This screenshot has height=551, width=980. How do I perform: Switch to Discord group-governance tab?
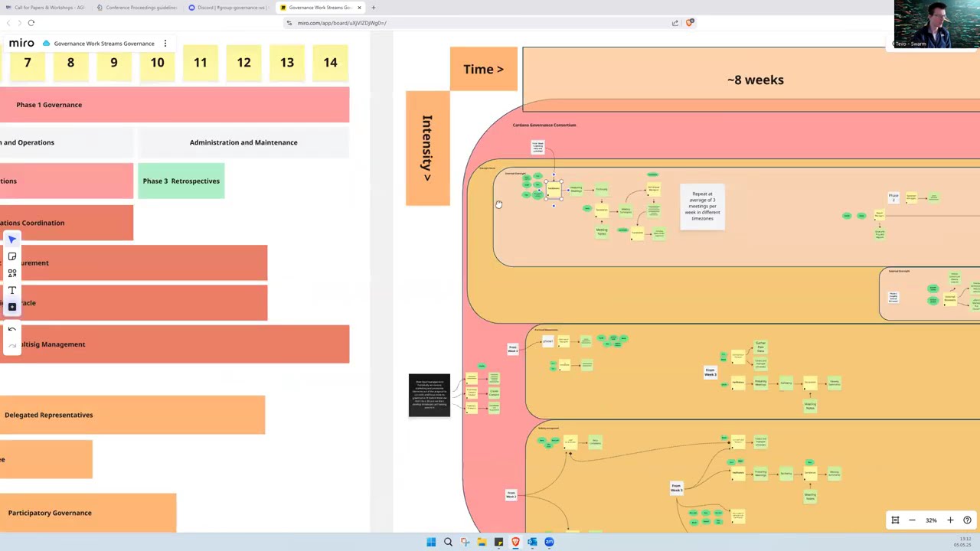(x=229, y=8)
